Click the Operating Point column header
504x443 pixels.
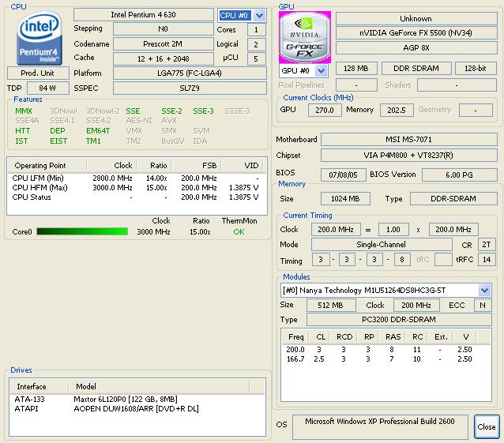(47, 166)
